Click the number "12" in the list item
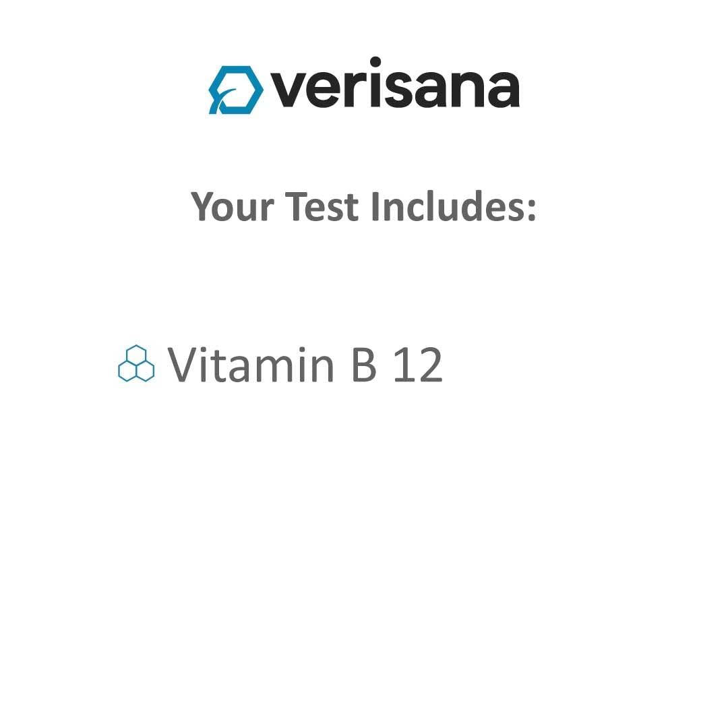The height and width of the screenshot is (728, 728). [418, 365]
